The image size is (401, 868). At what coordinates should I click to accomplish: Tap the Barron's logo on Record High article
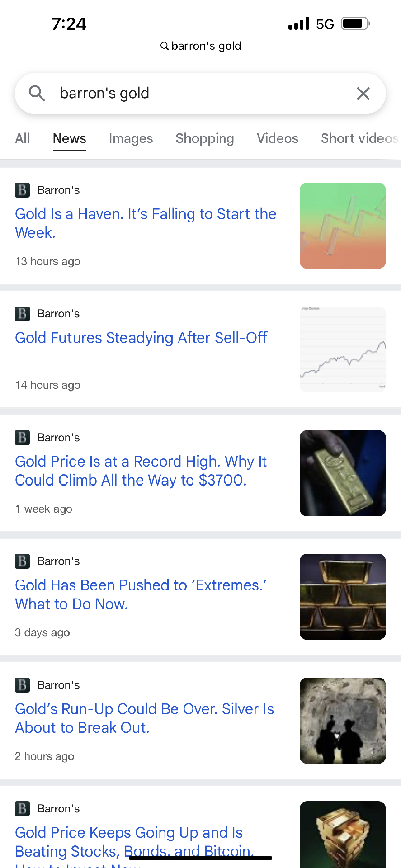22,438
